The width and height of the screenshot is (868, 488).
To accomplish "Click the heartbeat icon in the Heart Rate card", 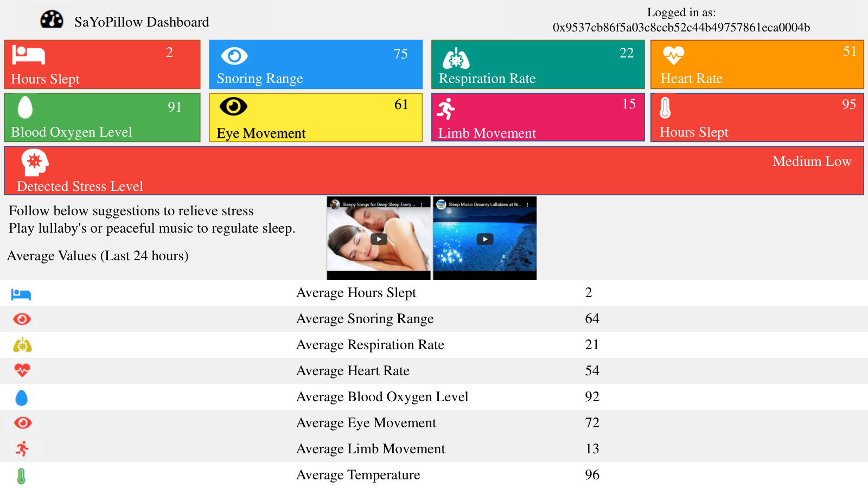I will pyautogui.click(x=673, y=55).
